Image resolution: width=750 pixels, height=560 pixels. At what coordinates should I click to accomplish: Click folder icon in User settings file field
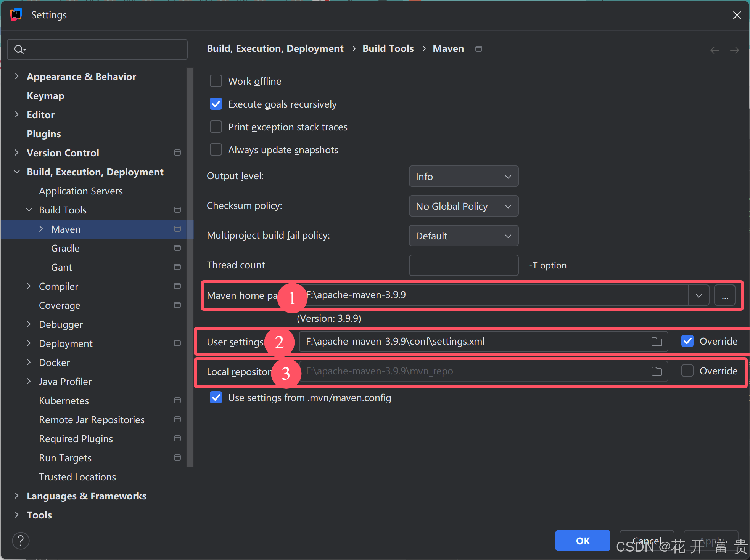(x=657, y=342)
